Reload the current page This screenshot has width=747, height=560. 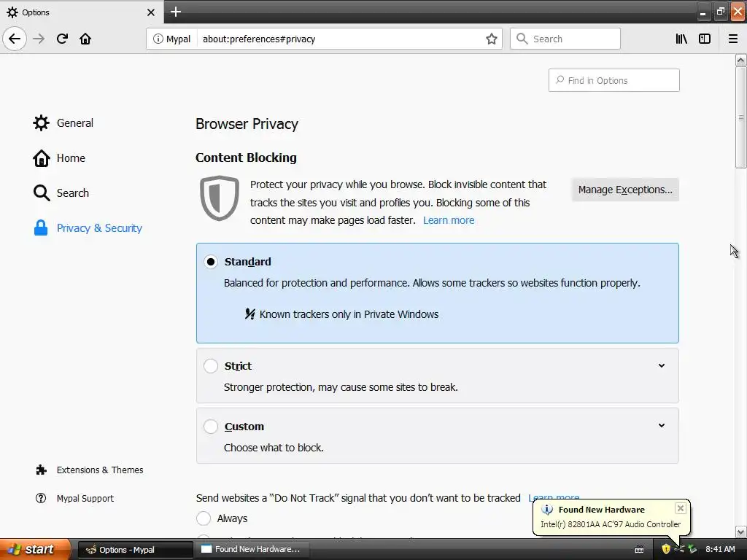(x=62, y=39)
